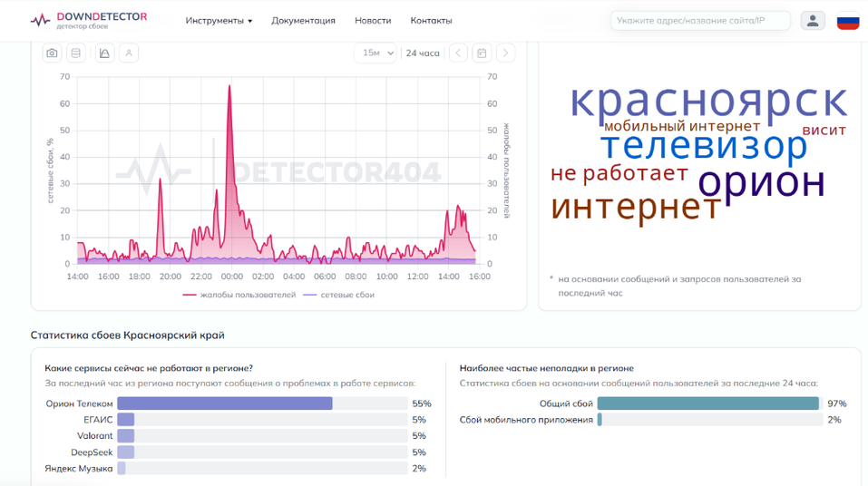Open DeepSeek service entry
Screen dimensions: 868x486
click(x=92, y=452)
